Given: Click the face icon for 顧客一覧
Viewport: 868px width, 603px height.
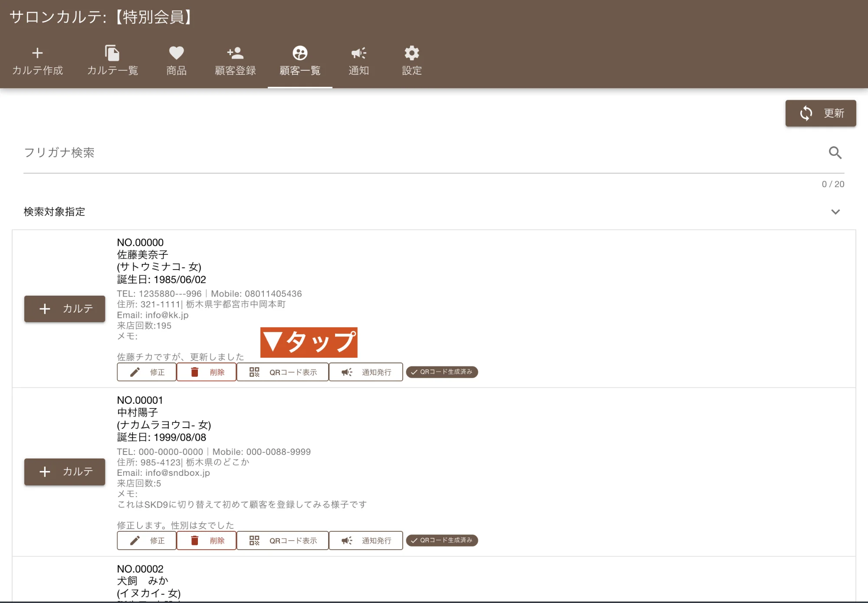Looking at the screenshot, I should tap(300, 53).
